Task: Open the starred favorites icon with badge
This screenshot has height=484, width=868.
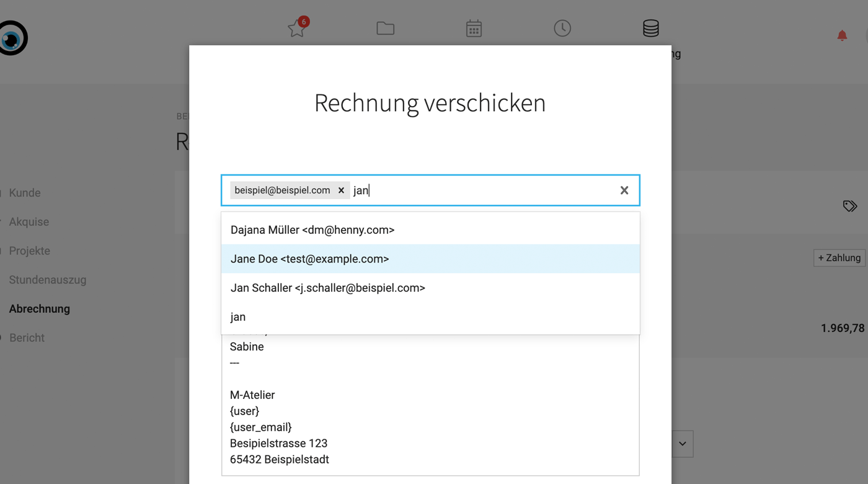Action: pyautogui.click(x=297, y=28)
